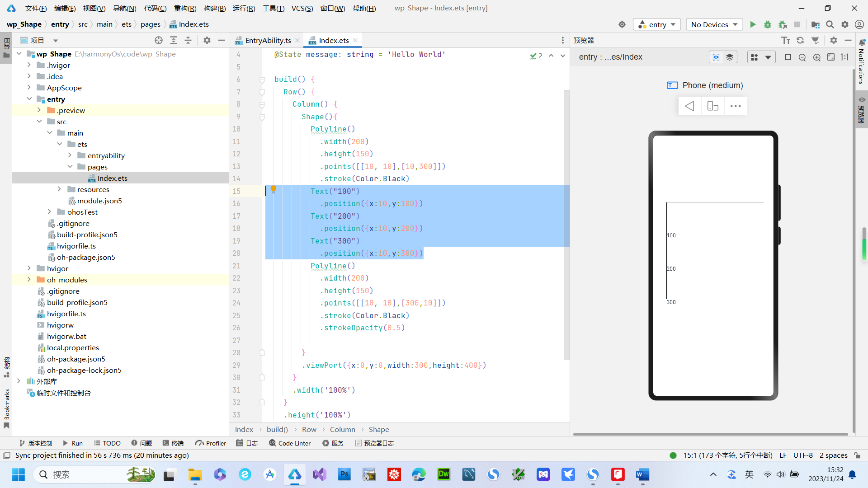Expand the .hvigor folder
The width and height of the screenshot is (868, 488).
pos(29,65)
